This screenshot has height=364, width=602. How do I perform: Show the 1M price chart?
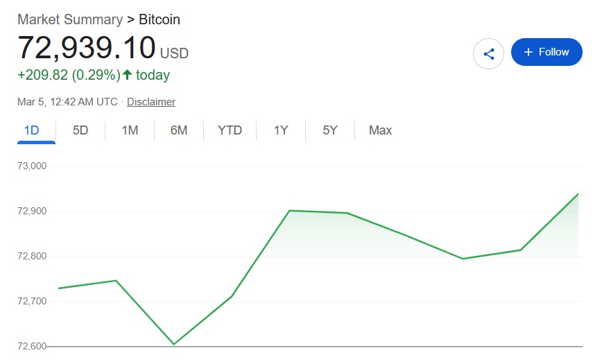[x=130, y=130]
